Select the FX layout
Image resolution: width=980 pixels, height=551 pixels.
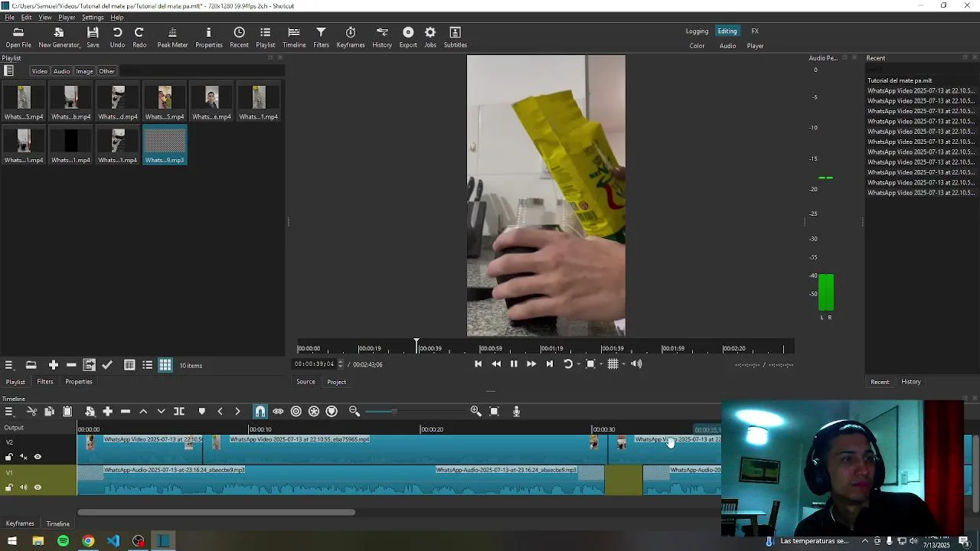tap(755, 31)
